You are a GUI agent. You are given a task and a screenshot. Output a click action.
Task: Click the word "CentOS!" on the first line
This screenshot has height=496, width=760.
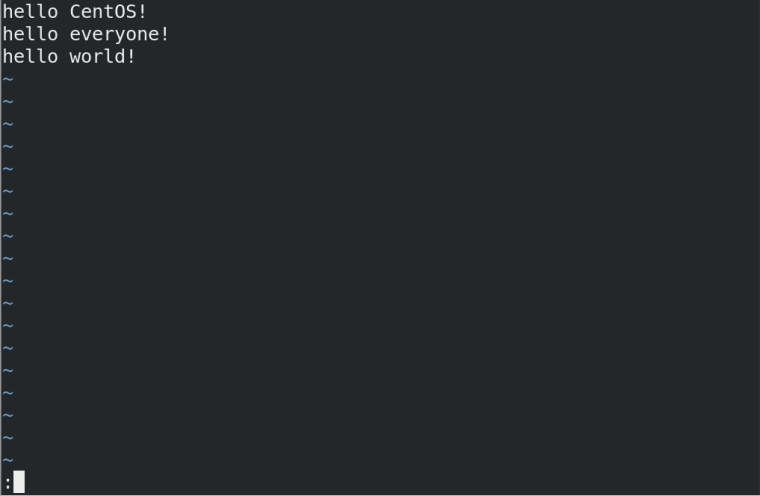tap(108, 12)
